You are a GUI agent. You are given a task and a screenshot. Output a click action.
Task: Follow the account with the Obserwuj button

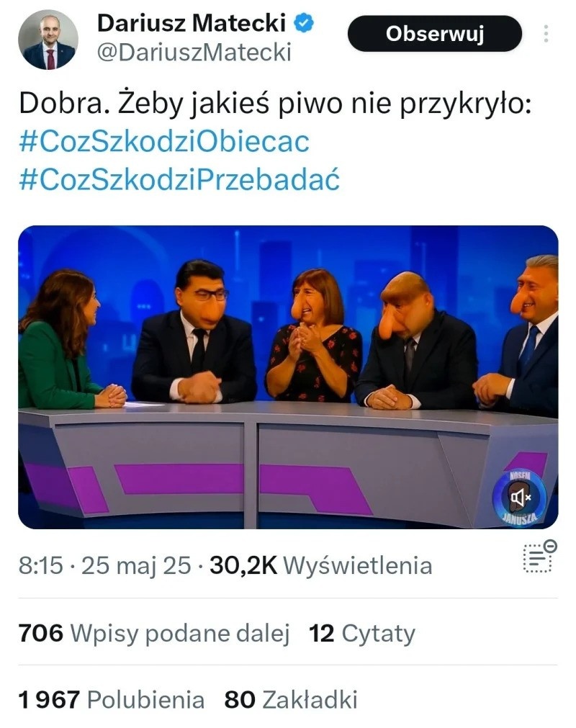point(434,33)
